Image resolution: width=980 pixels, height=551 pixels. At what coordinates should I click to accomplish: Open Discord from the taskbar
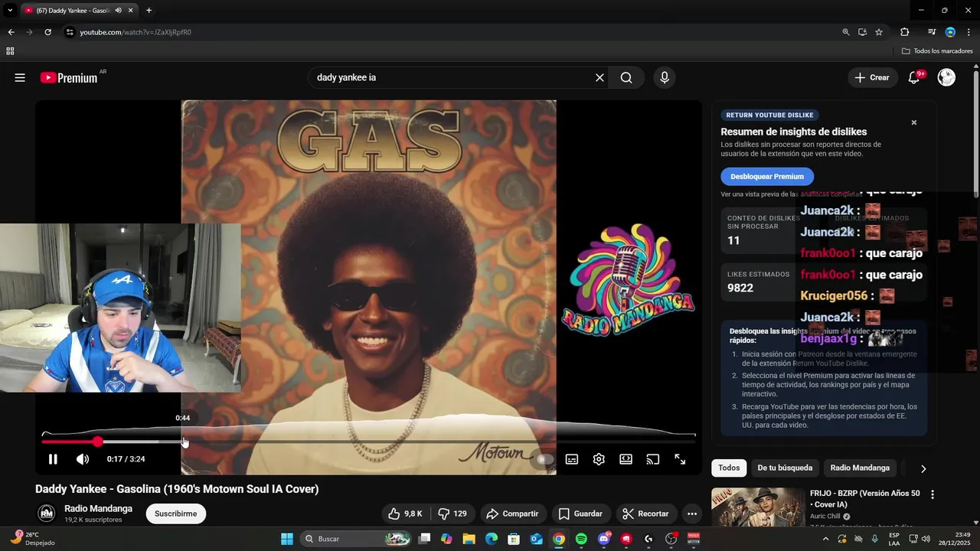603,539
